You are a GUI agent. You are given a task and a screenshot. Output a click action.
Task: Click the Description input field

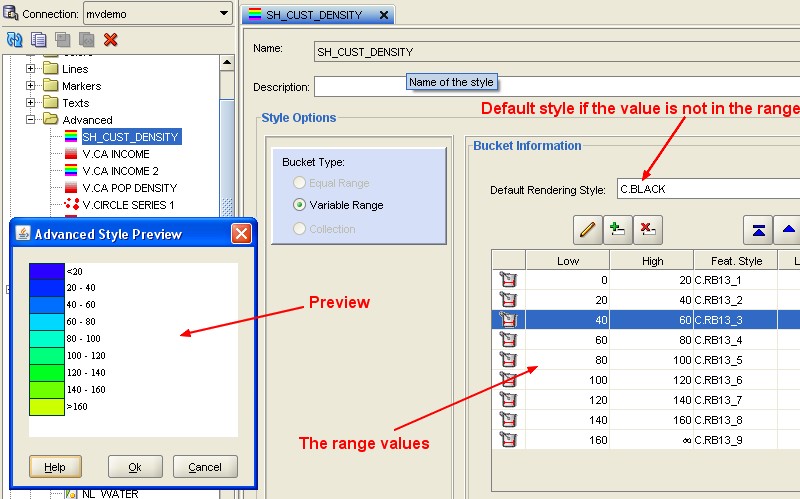pos(557,87)
